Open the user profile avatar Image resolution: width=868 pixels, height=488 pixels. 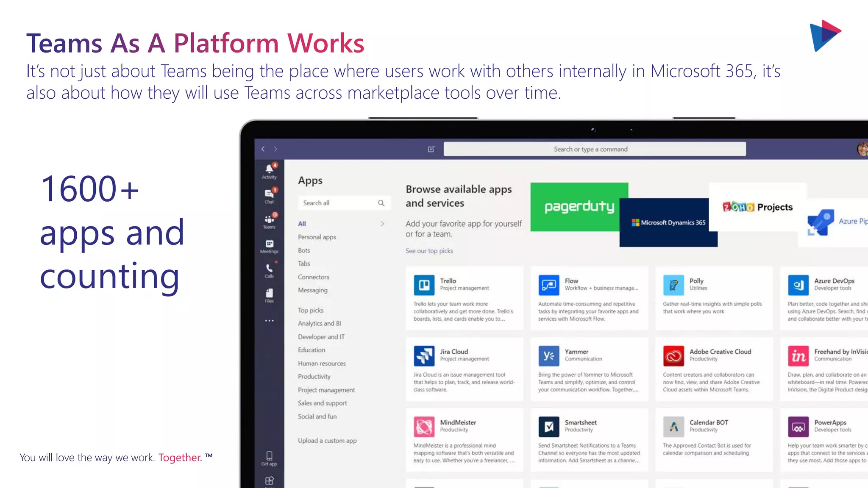[862, 149]
